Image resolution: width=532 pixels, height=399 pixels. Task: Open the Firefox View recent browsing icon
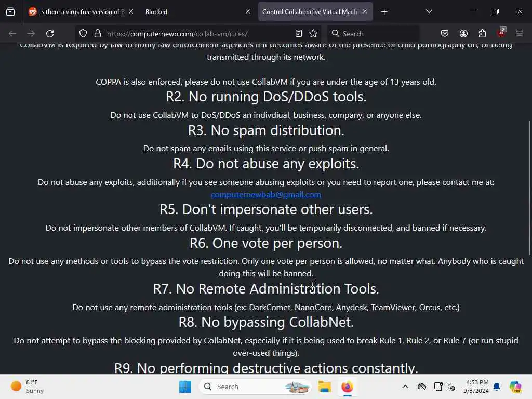click(10, 12)
